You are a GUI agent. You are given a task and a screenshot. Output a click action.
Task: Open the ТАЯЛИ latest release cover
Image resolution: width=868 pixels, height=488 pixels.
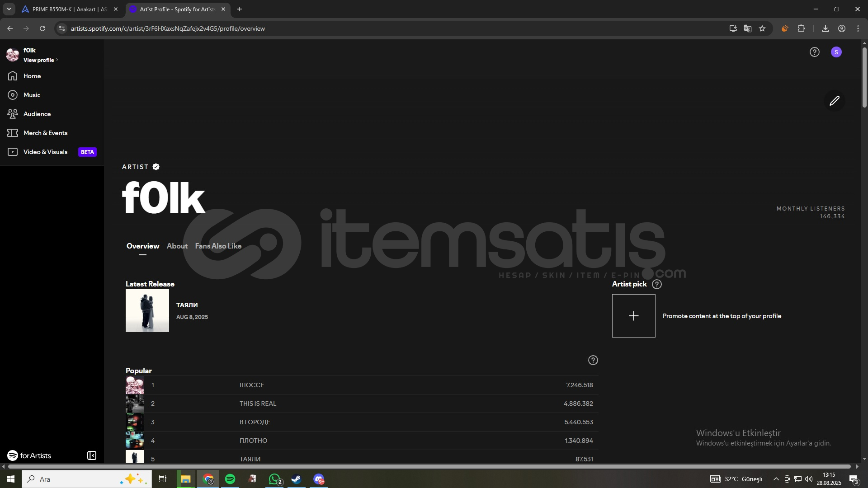coord(147,310)
